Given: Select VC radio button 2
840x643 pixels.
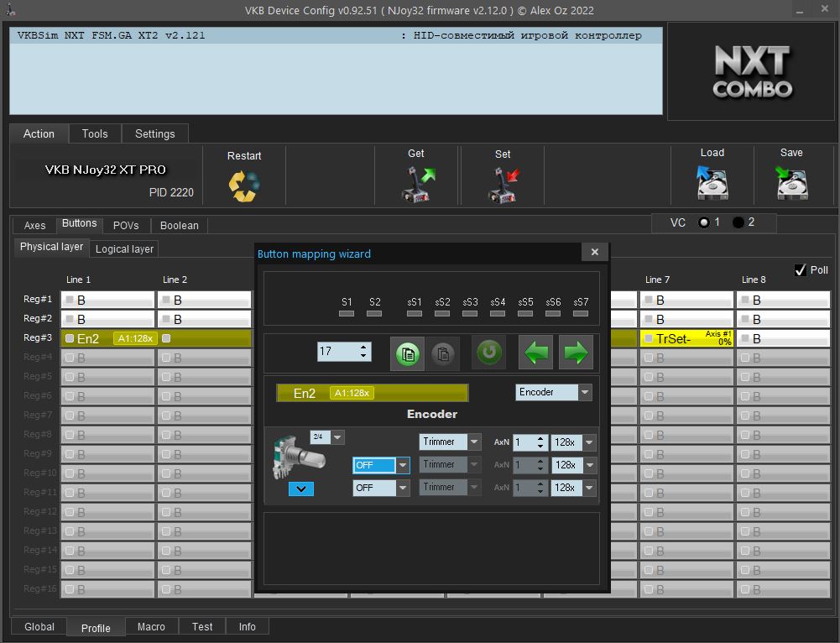Looking at the screenshot, I should coord(738,222).
